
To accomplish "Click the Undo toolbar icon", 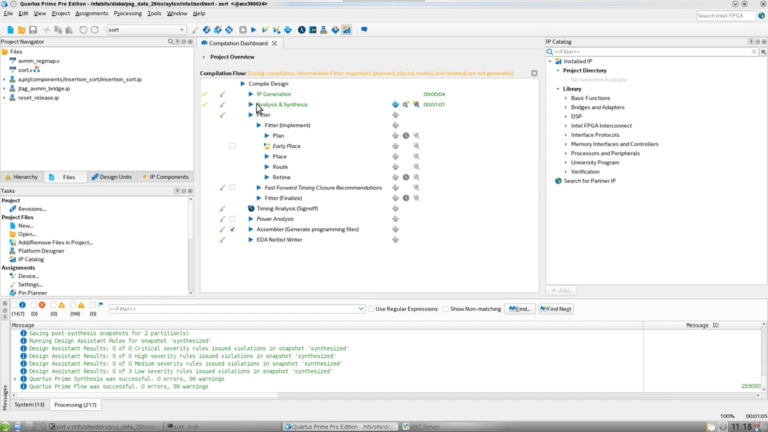I will (x=83, y=30).
